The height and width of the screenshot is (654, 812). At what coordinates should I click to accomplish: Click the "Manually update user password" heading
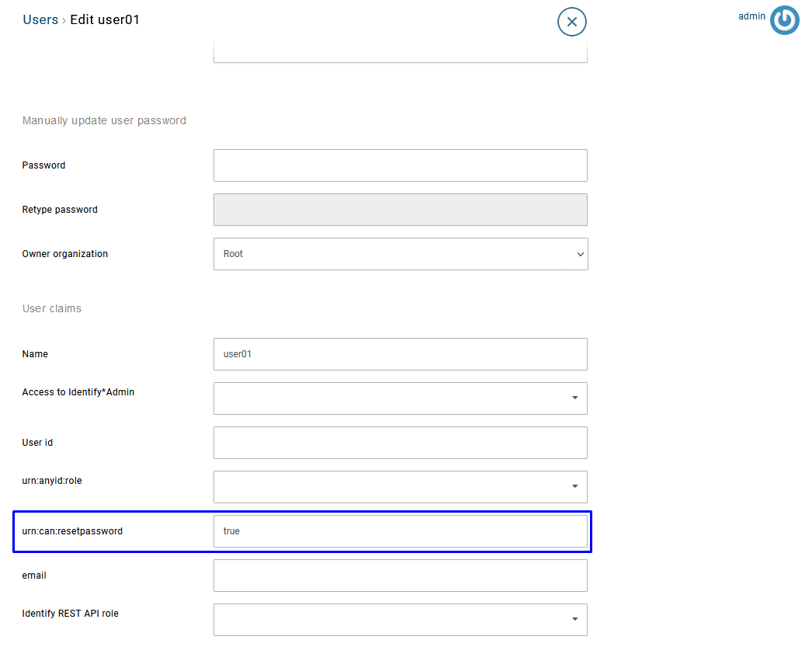click(104, 121)
